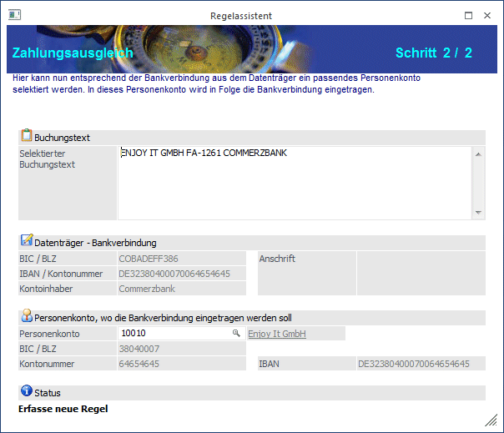Click the Buchungstext clipboard icon
Viewport: 504px width, 433px height.
click(x=26, y=136)
